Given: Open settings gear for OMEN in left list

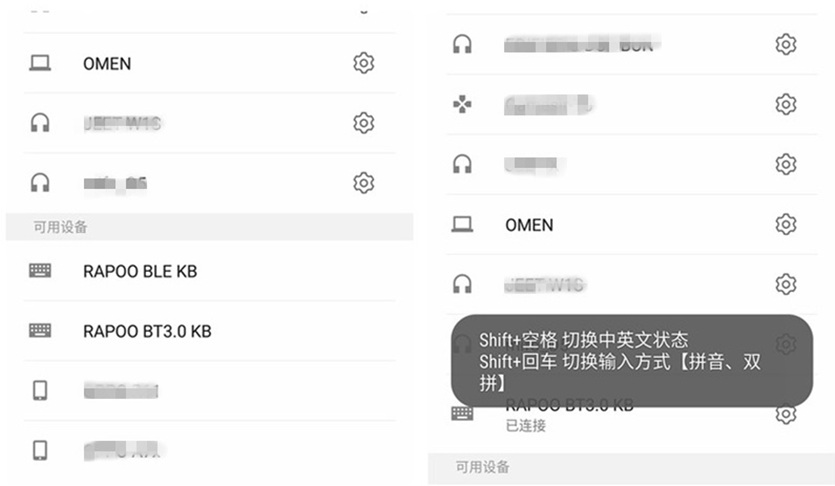Looking at the screenshot, I should 364,63.
